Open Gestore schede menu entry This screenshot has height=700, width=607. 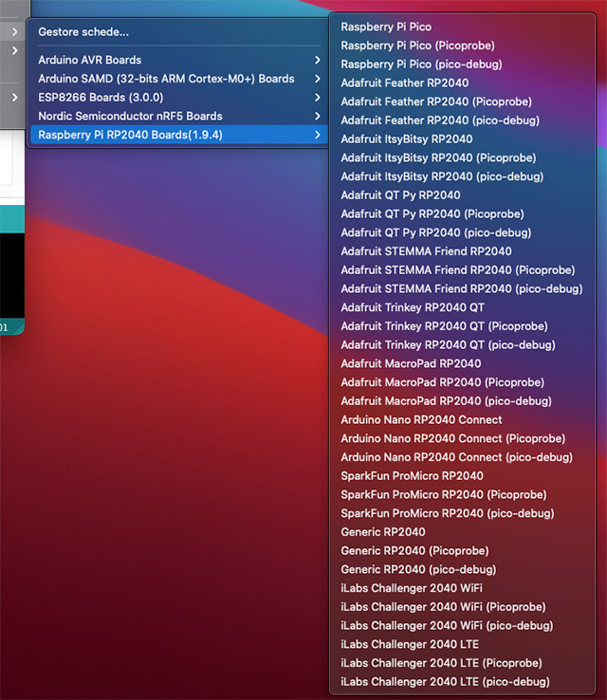tap(83, 32)
